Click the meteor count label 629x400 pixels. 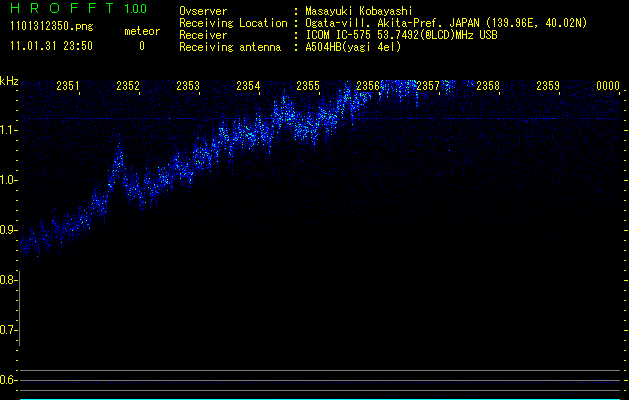coord(142,31)
